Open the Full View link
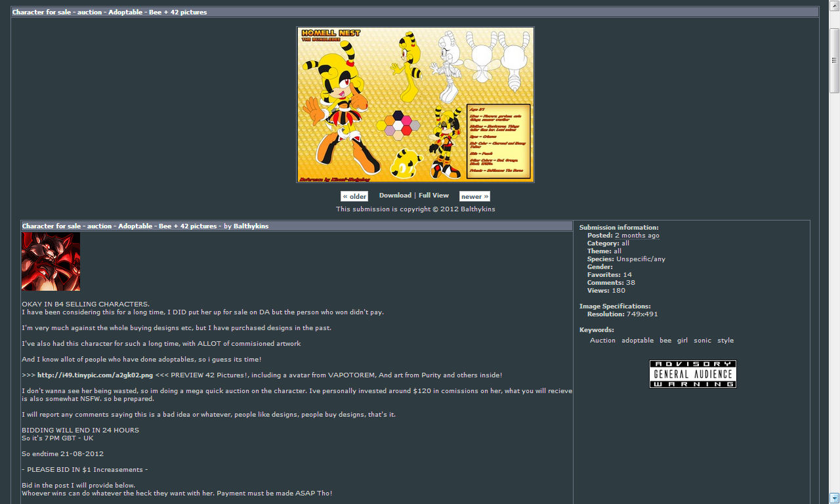This screenshot has height=504, width=840. [x=434, y=196]
